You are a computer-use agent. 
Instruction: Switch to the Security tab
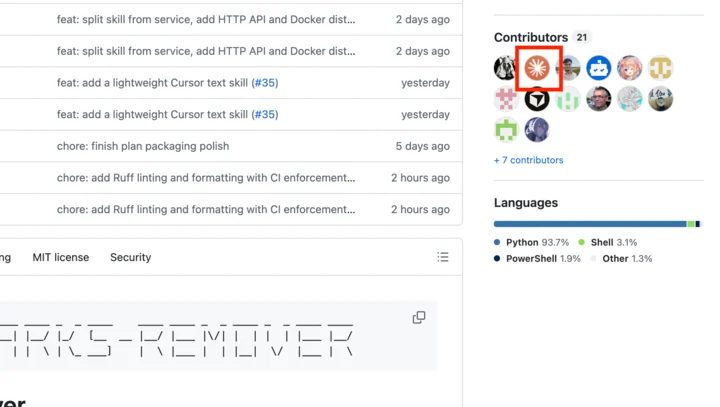130,257
